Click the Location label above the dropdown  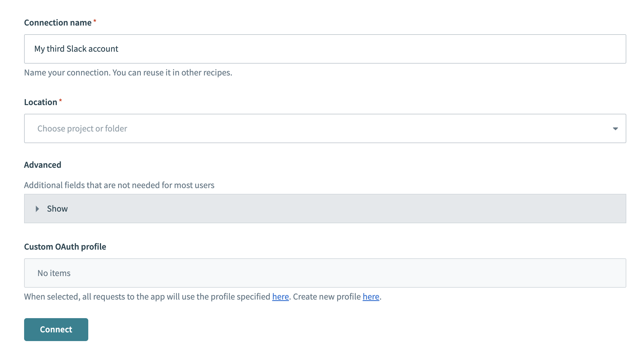coord(41,102)
